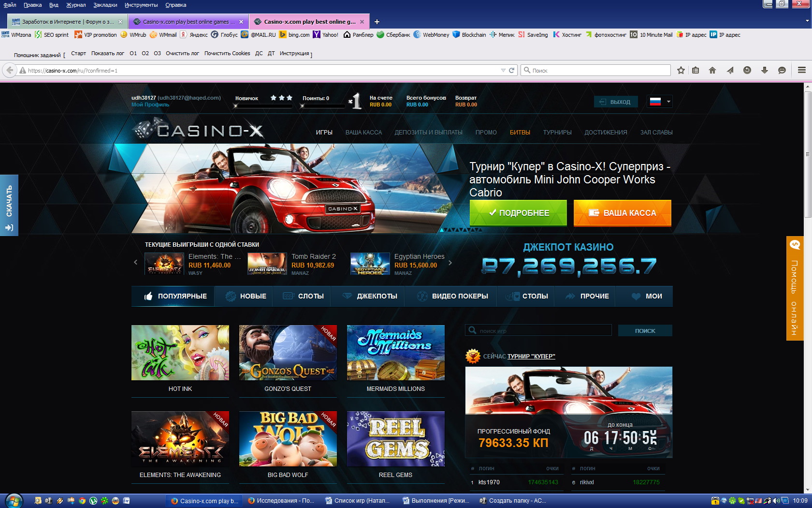Open Исследования taskbar window

point(281,501)
